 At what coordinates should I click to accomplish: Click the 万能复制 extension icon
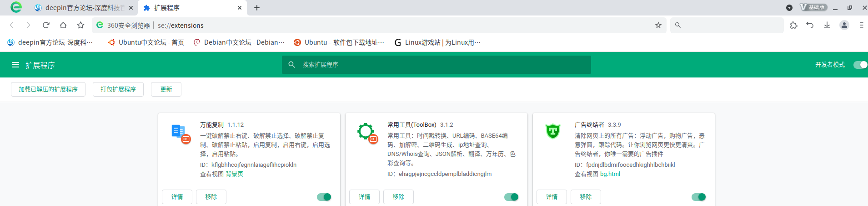pyautogui.click(x=181, y=134)
